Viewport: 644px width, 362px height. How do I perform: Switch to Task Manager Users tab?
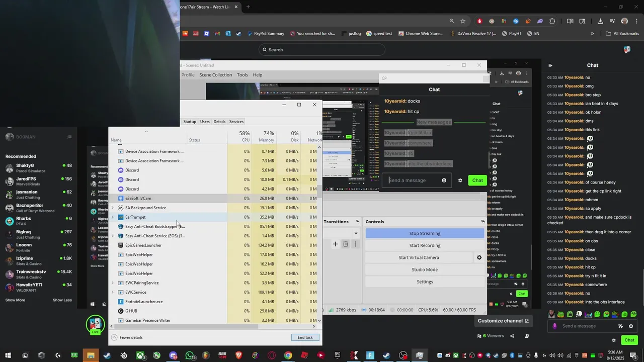[x=205, y=122]
